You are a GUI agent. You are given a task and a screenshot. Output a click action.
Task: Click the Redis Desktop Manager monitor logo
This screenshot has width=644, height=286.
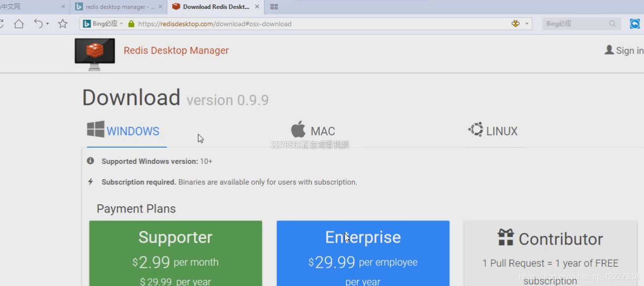point(95,54)
